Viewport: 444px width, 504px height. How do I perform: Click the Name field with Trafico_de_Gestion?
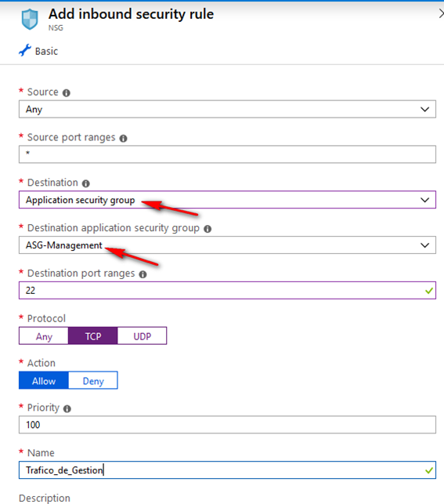227,470
